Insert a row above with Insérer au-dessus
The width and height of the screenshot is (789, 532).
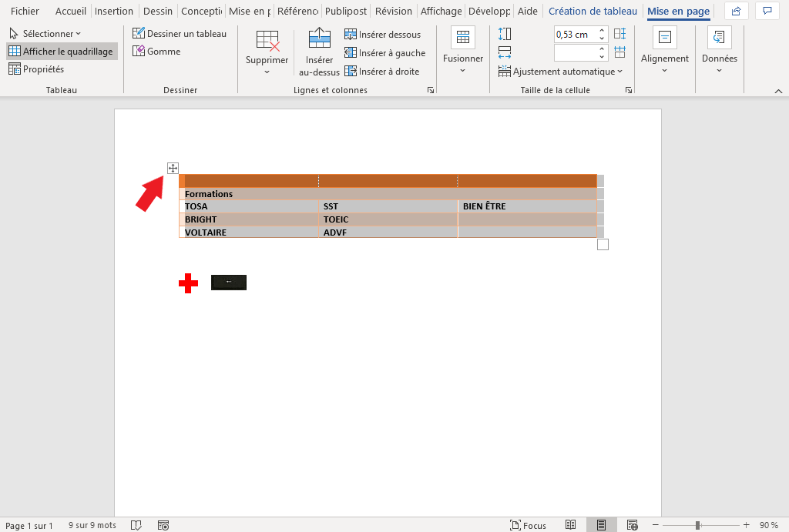(x=318, y=52)
